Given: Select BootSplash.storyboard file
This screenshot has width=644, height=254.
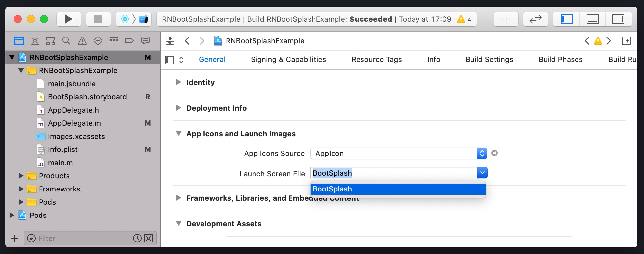Looking at the screenshot, I should point(87,97).
